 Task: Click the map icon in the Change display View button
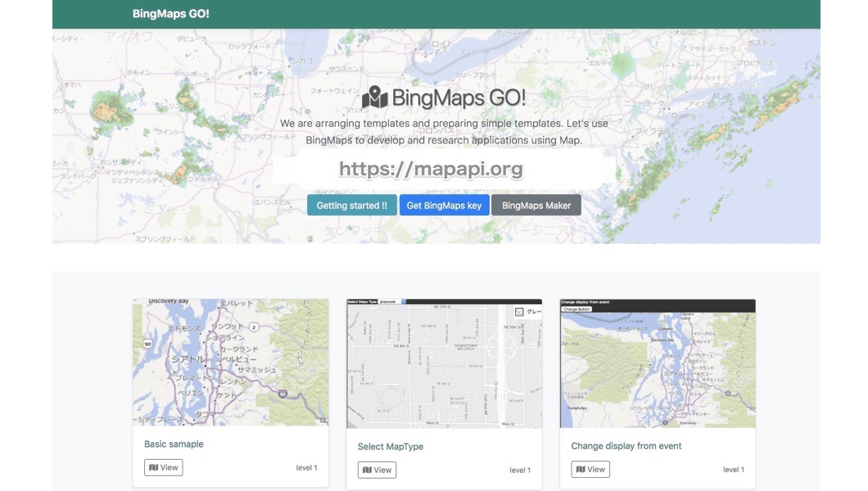coord(581,470)
